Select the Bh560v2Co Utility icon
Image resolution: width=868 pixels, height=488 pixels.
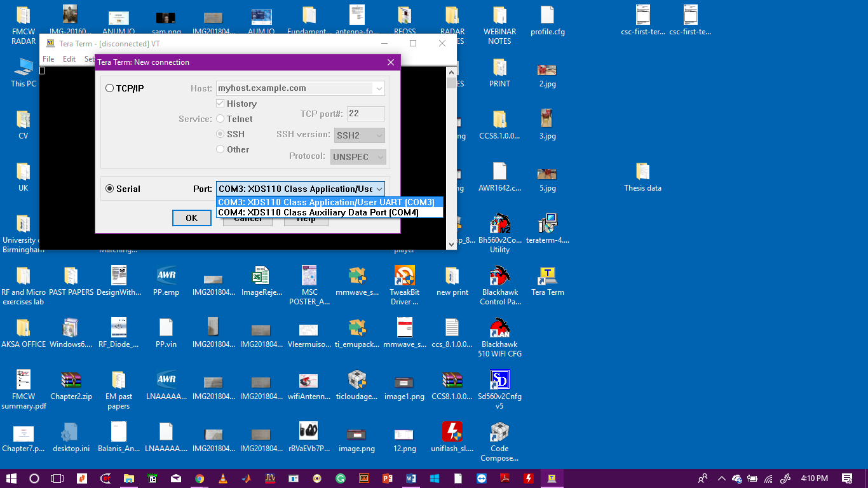click(x=500, y=233)
